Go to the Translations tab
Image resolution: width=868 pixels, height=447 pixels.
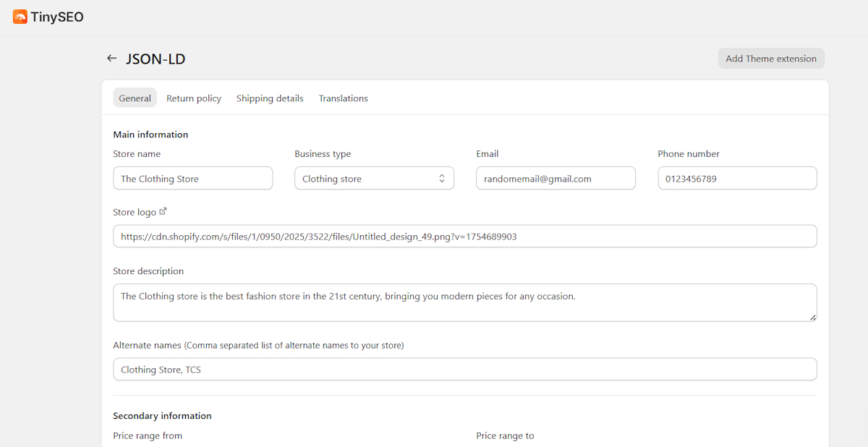344,98
